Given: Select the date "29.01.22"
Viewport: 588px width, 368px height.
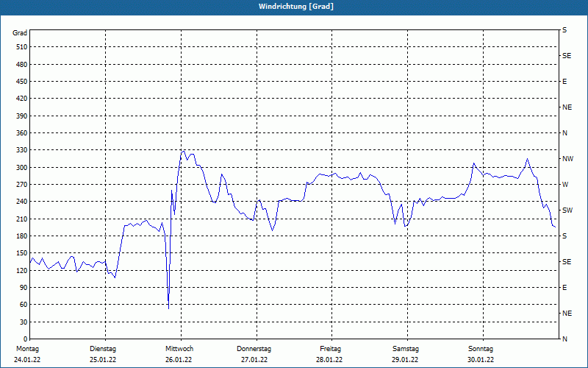Looking at the screenshot, I should (x=405, y=360).
